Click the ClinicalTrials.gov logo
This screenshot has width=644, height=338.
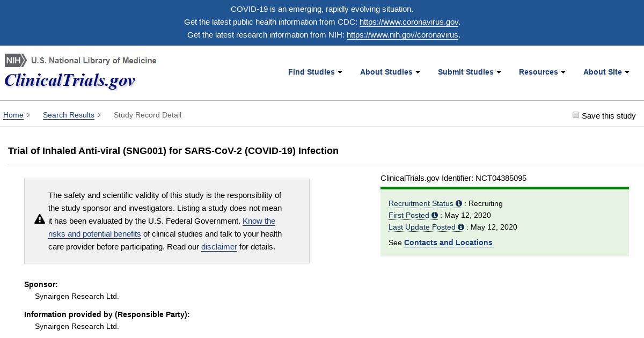[x=70, y=80]
